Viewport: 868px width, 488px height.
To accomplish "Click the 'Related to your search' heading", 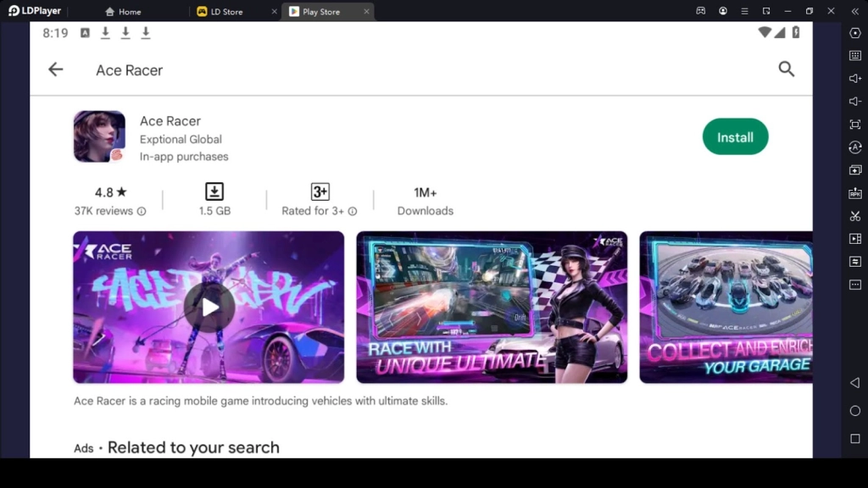I will click(x=193, y=447).
